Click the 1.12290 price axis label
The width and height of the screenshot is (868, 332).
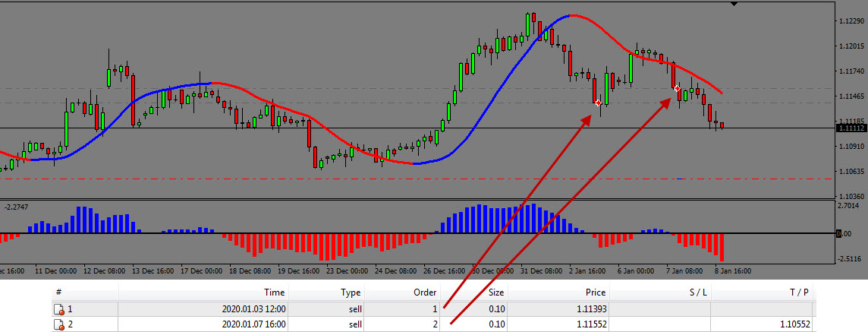(851, 21)
